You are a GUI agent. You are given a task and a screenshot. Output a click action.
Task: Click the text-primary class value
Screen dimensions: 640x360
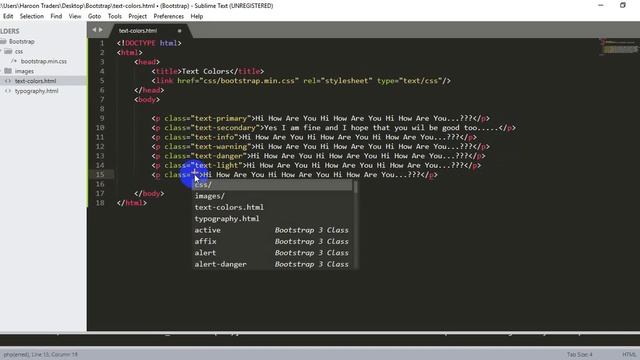click(x=220, y=118)
